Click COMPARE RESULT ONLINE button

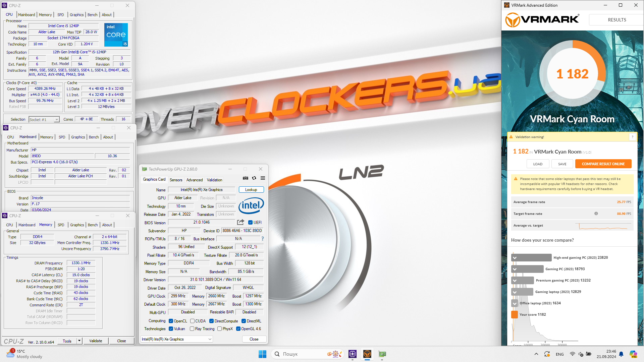coord(603,164)
